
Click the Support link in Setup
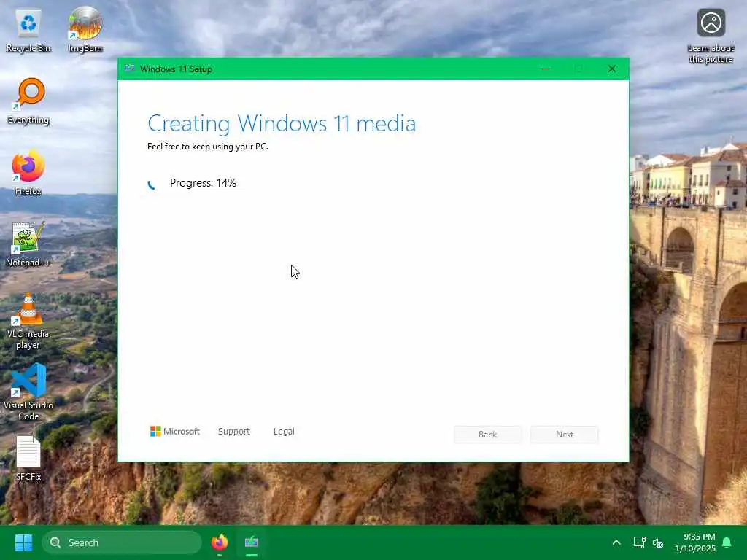point(234,432)
